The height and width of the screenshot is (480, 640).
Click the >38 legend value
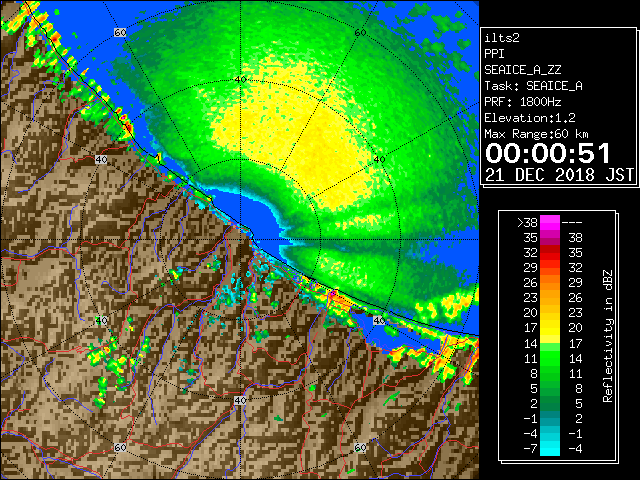527,222
